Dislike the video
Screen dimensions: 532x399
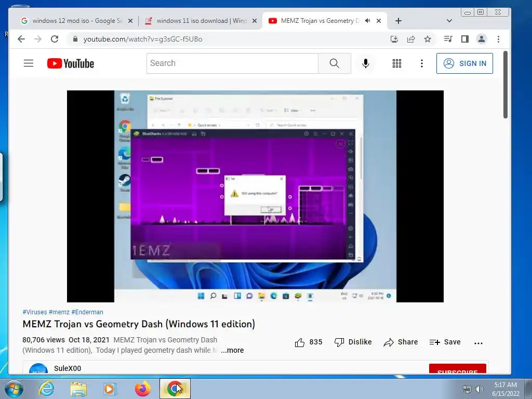click(353, 342)
